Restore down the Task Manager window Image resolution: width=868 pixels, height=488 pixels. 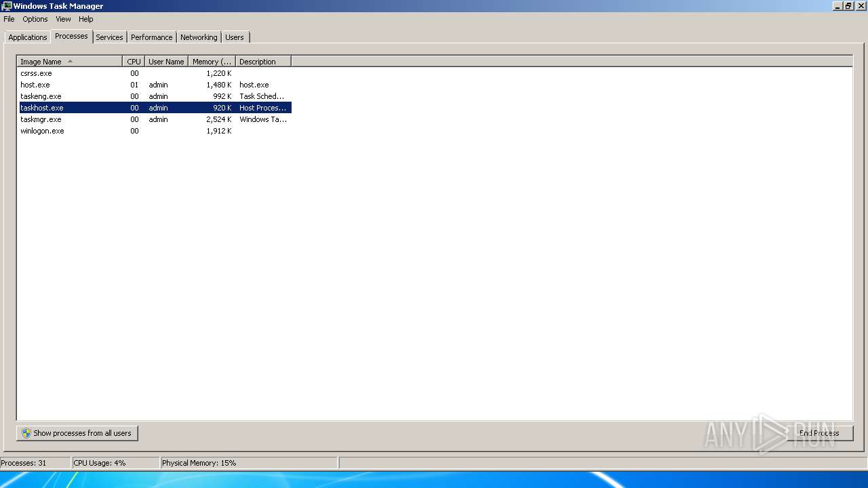click(848, 6)
